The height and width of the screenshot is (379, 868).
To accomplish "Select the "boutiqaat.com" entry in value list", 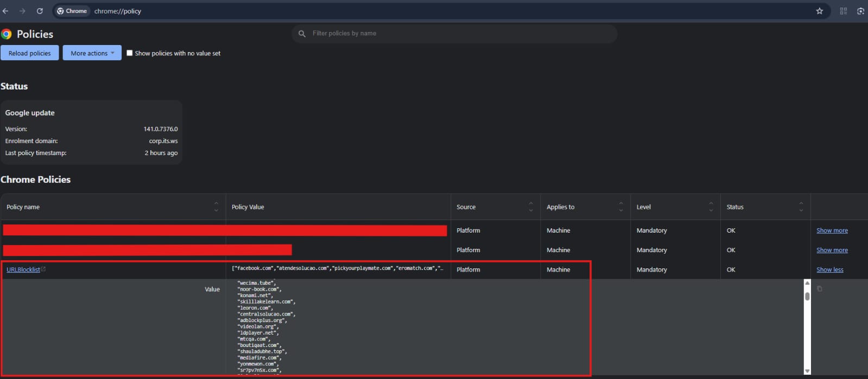I will click(x=259, y=345).
